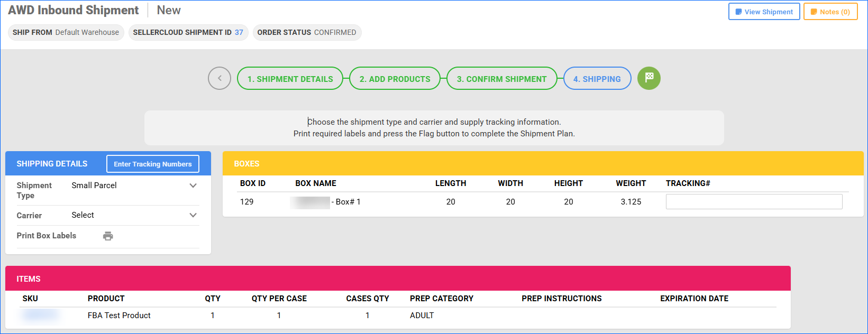This screenshot has width=868, height=334.
Task: Go to step 3 Confirm Shipment
Action: 501,79
